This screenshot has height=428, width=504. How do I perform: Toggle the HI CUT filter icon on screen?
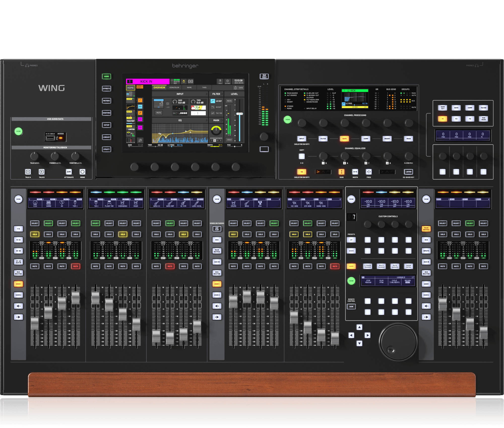coord(213,107)
